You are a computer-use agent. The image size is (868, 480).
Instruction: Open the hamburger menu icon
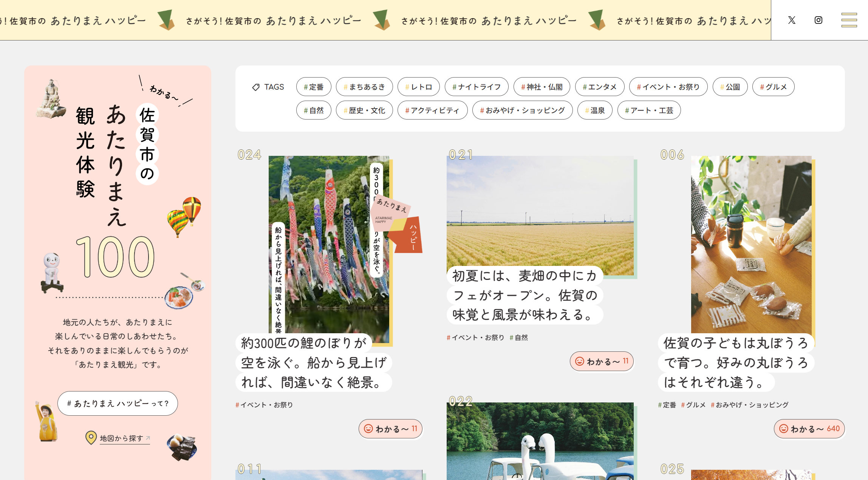[849, 20]
